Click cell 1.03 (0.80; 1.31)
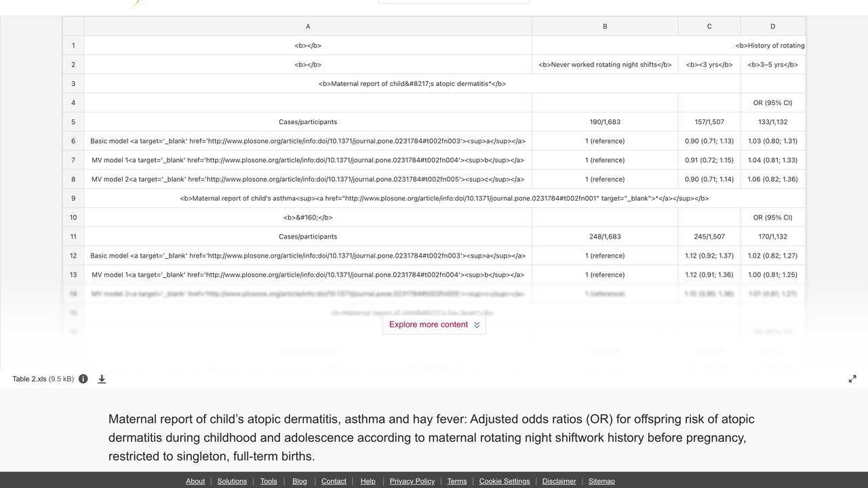Image resolution: width=868 pixels, height=488 pixels. click(772, 141)
